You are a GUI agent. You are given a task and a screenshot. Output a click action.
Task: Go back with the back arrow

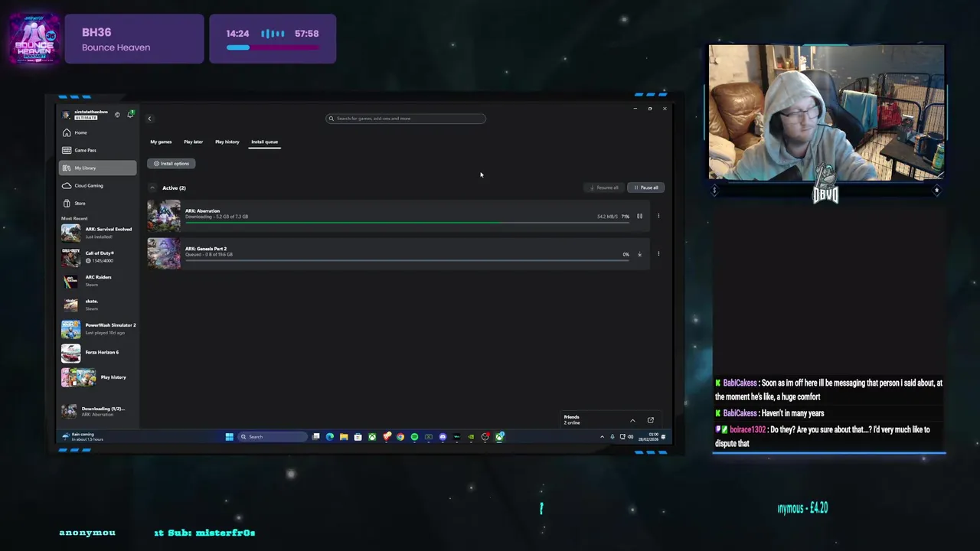click(149, 119)
